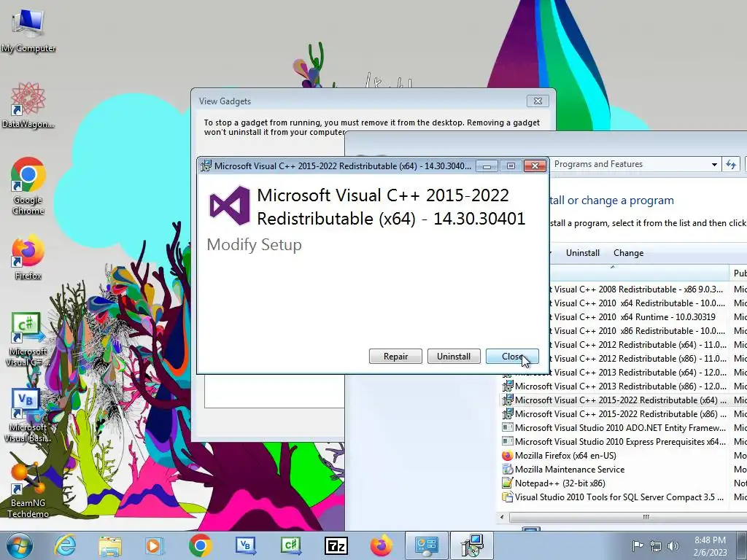The height and width of the screenshot is (560, 747).
Task: Open Visual Basic taskbar icon
Action: click(x=245, y=545)
